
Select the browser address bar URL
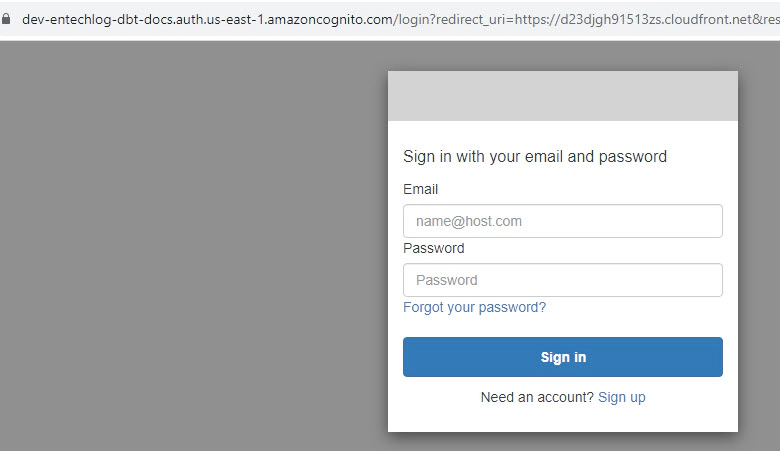click(400, 19)
